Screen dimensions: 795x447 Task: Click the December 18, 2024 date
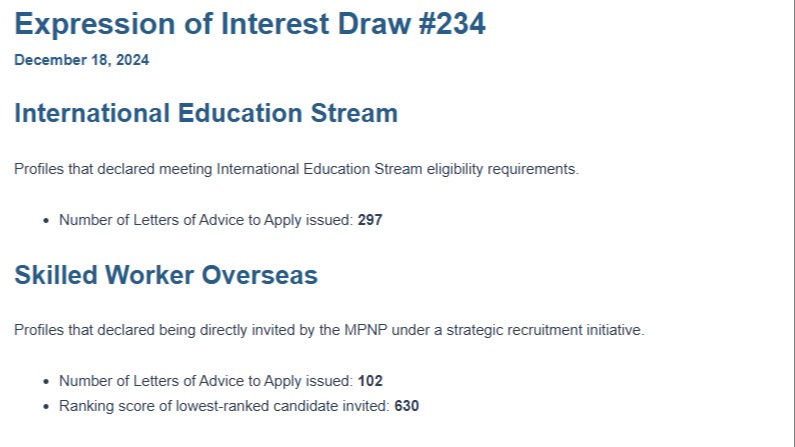(82, 60)
